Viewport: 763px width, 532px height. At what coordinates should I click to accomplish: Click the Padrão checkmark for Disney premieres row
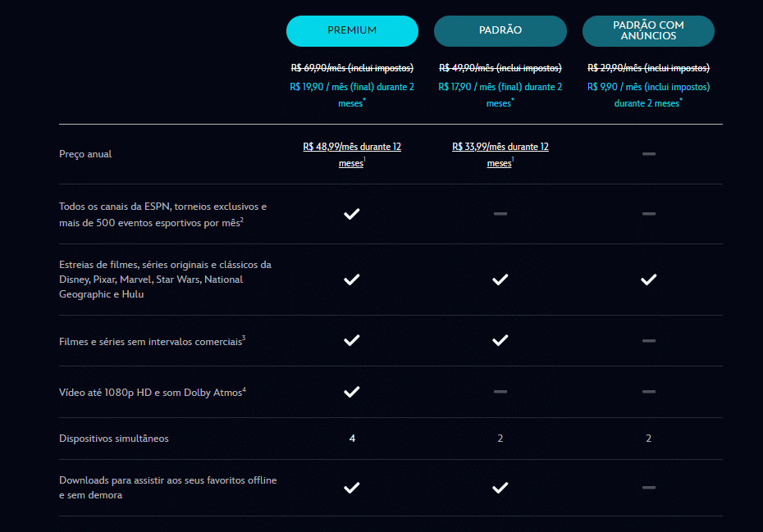click(x=500, y=280)
